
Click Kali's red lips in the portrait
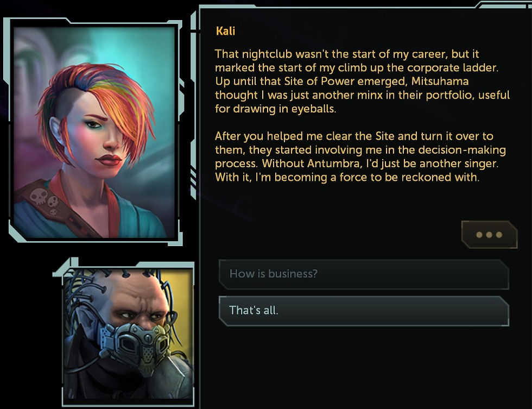click(x=109, y=160)
